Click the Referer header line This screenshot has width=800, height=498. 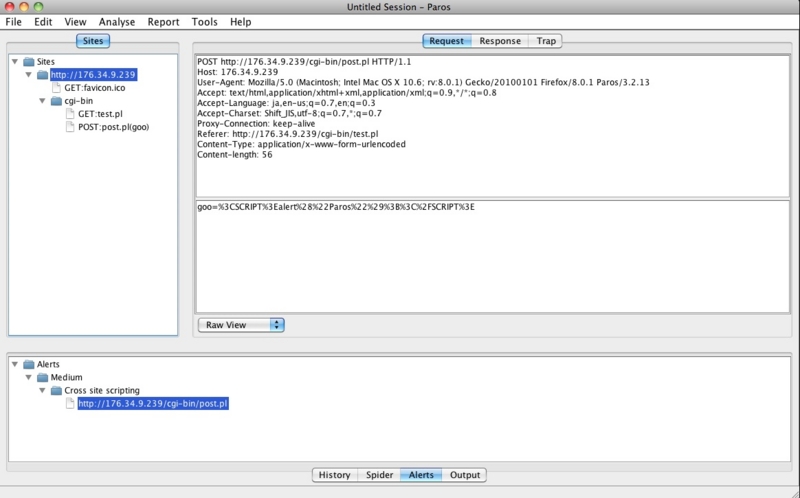pos(288,134)
